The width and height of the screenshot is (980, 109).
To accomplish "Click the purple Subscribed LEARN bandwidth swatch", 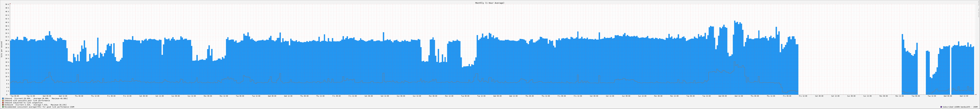I will point(941,107).
